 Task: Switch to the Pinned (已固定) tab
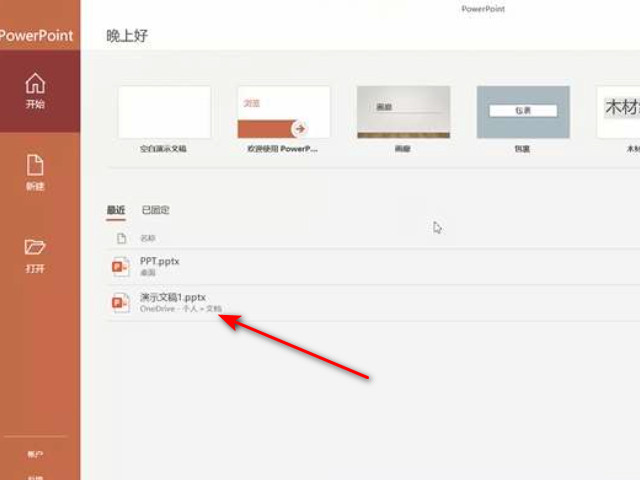[156, 210]
